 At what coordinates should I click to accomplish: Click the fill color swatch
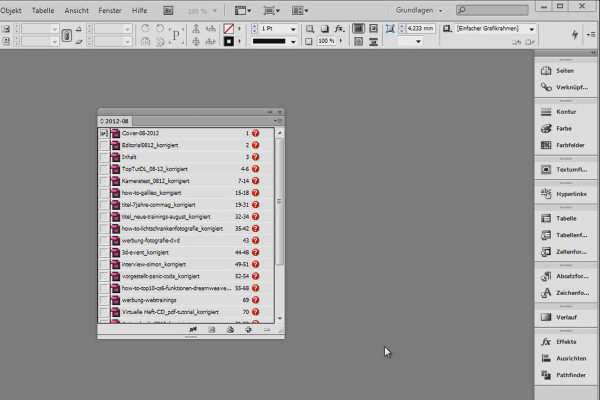pyautogui.click(x=228, y=29)
